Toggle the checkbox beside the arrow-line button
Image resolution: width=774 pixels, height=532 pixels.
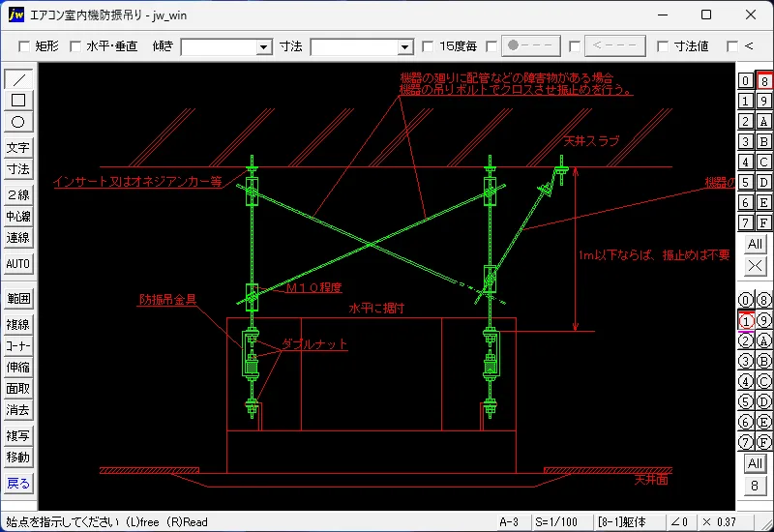[x=574, y=46]
